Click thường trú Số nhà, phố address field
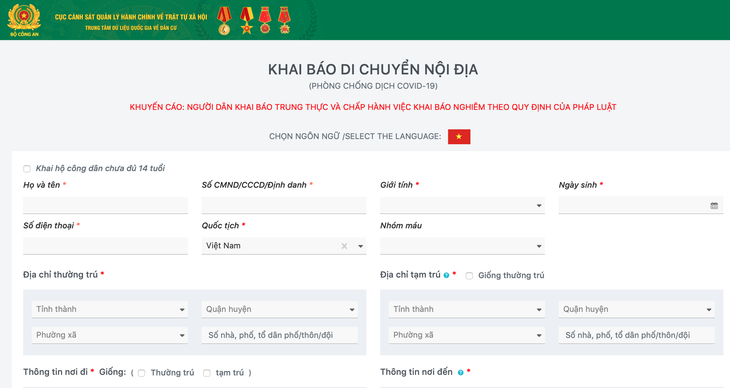 [280, 335]
